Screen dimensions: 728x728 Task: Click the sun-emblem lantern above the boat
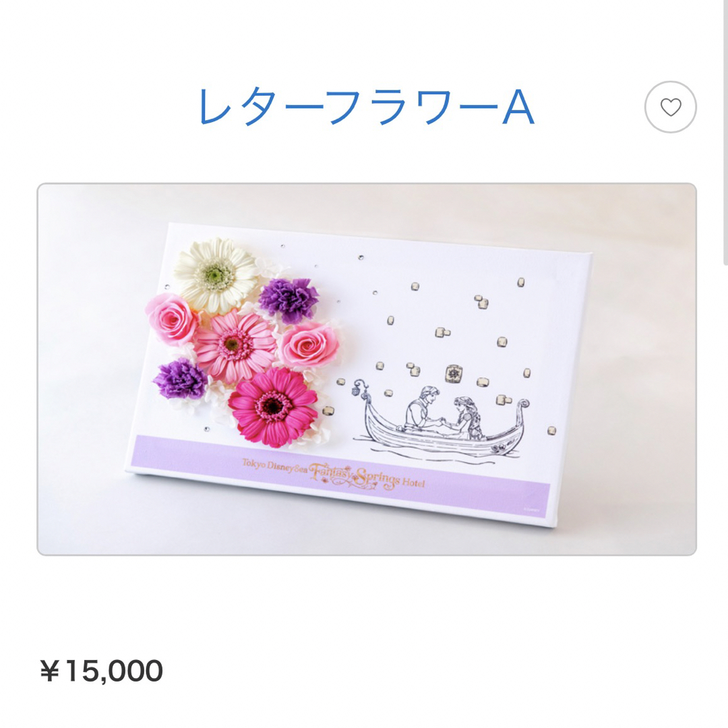pos(454,373)
